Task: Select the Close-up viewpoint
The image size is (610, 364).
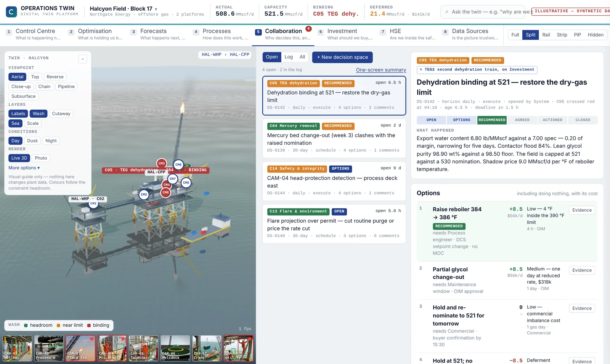Action: click(21, 87)
